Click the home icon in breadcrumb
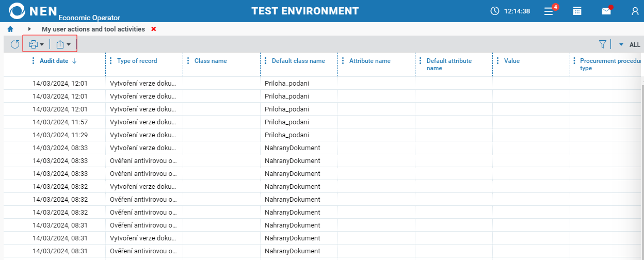Screen dimensions: 644x260 10,29
